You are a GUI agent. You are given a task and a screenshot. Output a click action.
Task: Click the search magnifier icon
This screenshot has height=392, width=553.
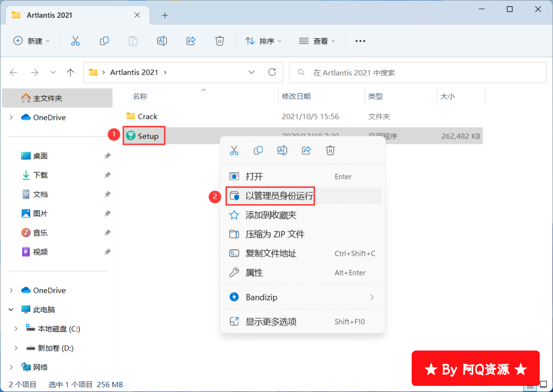pos(301,73)
